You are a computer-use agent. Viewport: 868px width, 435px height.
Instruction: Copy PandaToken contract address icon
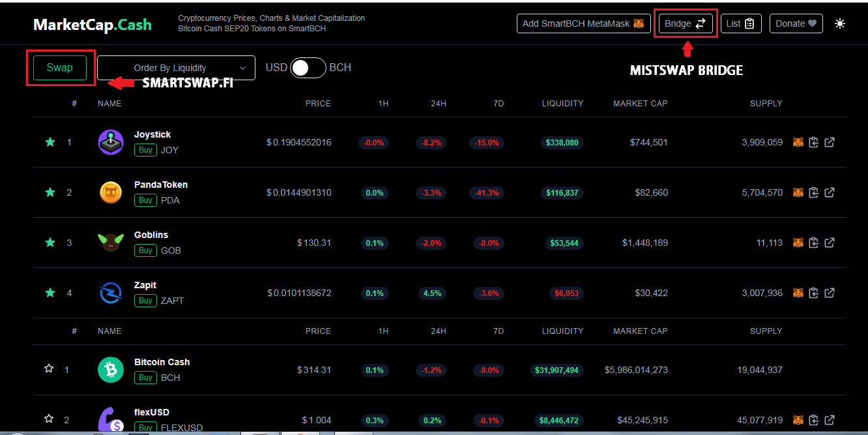pos(813,192)
